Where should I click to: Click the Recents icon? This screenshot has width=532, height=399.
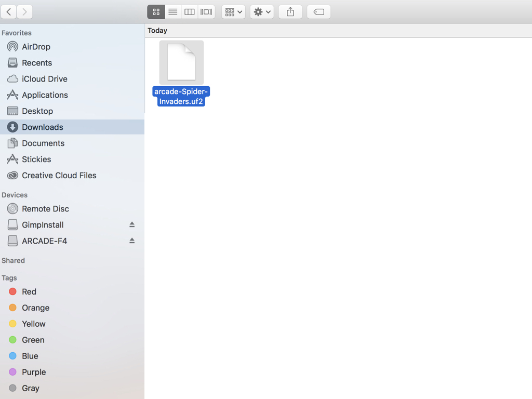[x=12, y=63]
